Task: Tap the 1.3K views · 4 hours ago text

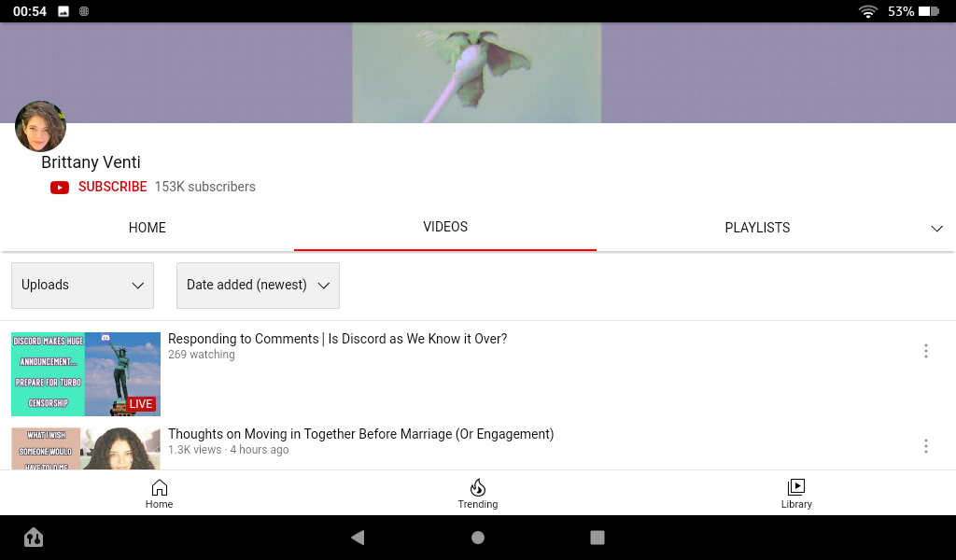Action: pos(229,450)
